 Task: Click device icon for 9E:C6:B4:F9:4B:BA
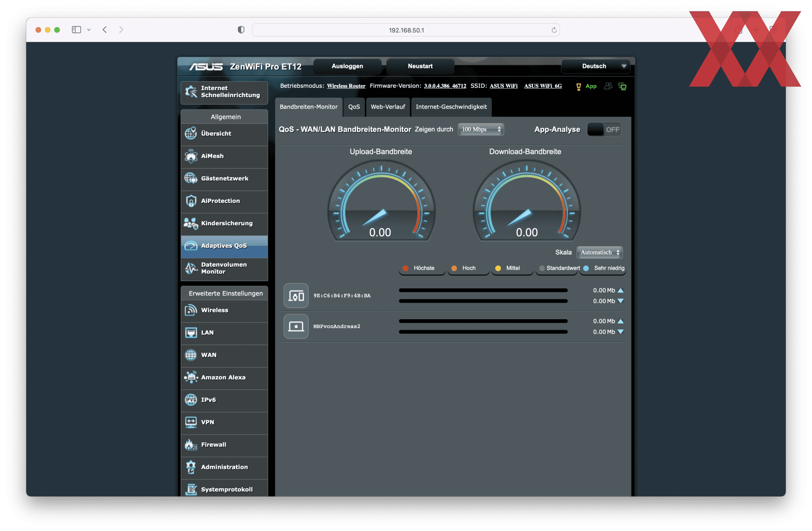[x=296, y=296]
